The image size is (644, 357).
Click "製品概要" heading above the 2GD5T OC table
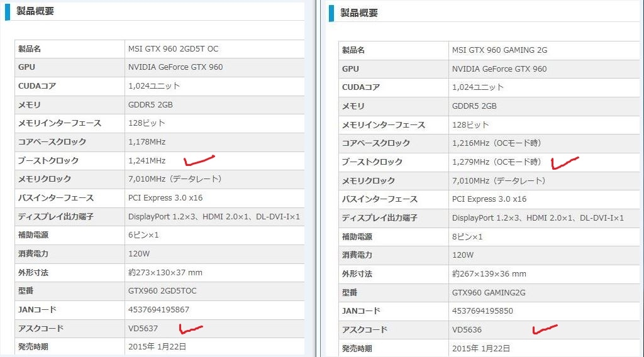pyautogui.click(x=35, y=11)
